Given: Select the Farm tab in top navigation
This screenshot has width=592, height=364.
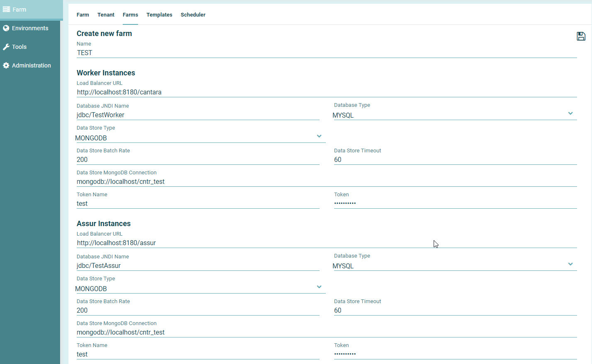Looking at the screenshot, I should (x=83, y=14).
